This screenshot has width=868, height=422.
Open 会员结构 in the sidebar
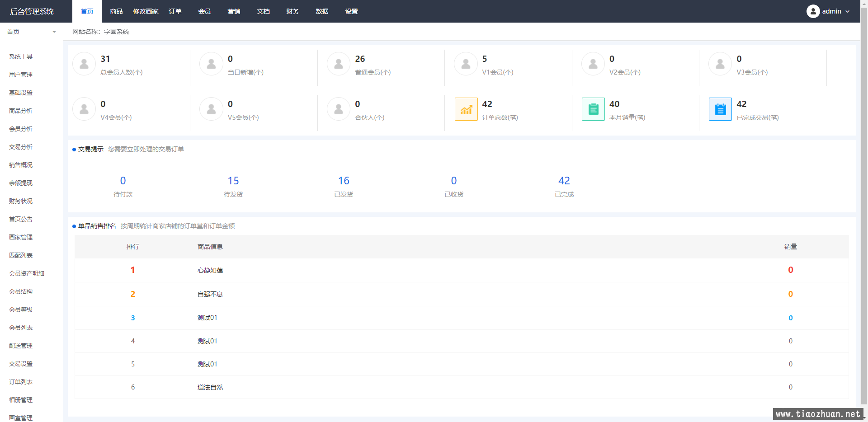pos(21,291)
